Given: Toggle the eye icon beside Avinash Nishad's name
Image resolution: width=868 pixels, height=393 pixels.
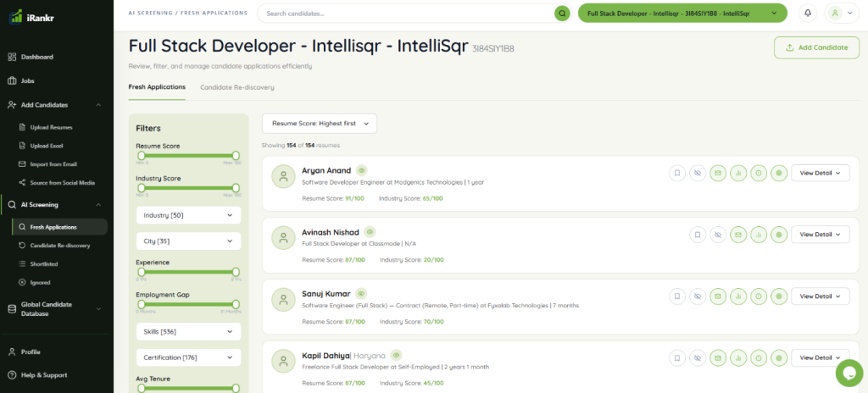Looking at the screenshot, I should [370, 232].
